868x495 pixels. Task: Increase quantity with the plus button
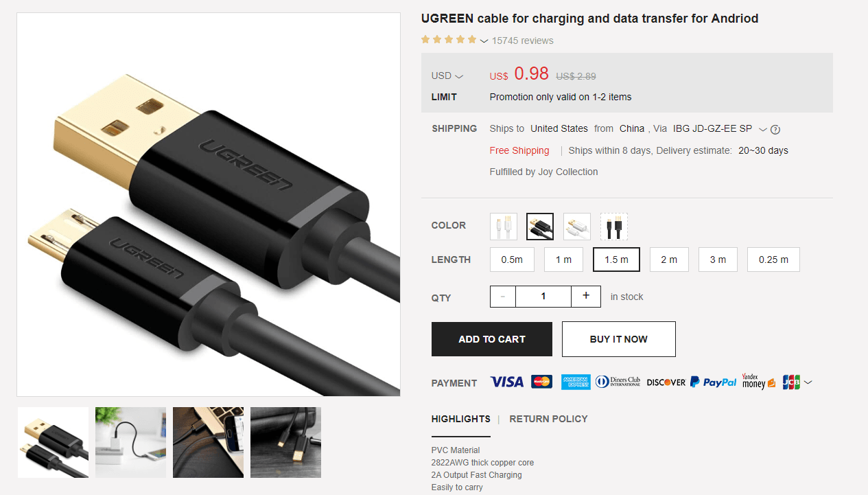(586, 296)
